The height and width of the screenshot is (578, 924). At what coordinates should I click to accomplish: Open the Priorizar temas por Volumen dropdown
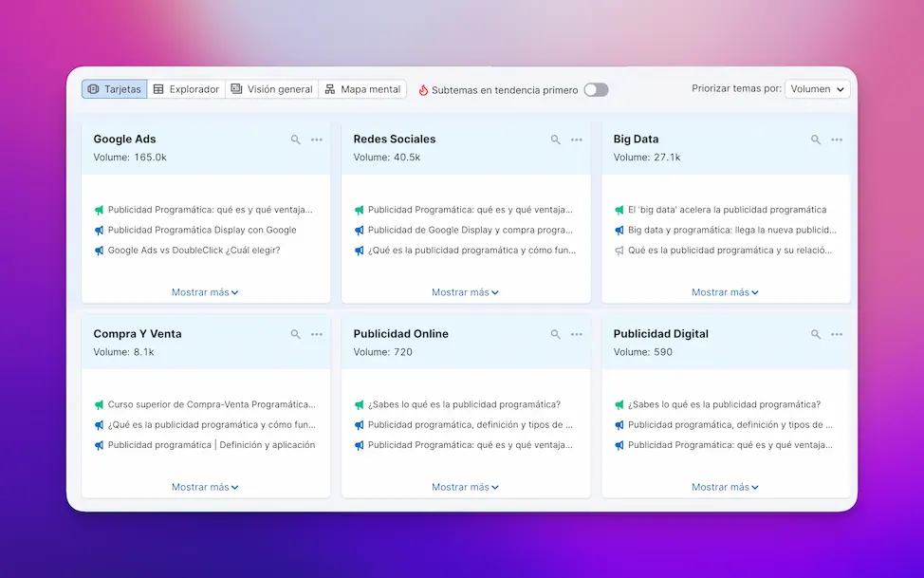[x=817, y=89]
